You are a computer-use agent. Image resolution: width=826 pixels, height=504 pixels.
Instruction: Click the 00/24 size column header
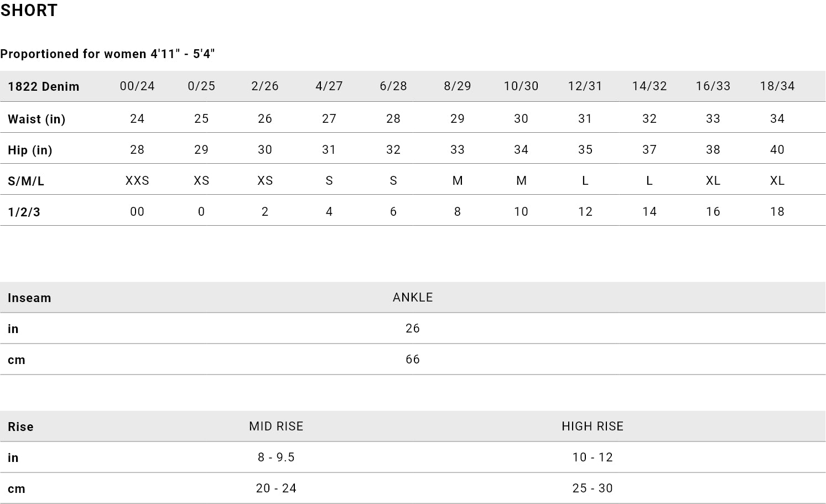(x=137, y=86)
